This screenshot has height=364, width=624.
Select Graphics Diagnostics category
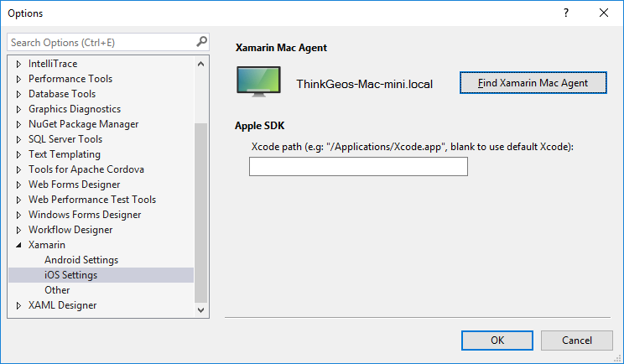click(75, 109)
